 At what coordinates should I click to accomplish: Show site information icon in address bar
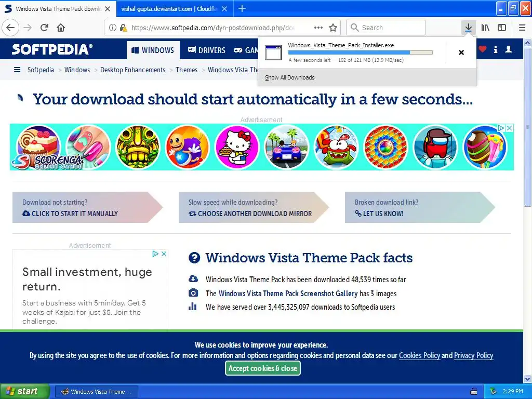click(112, 28)
